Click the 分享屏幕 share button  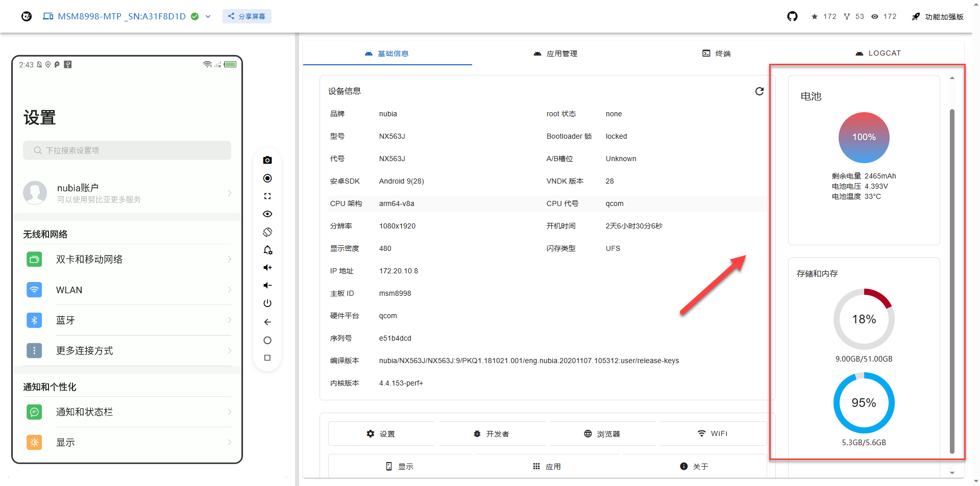click(247, 16)
